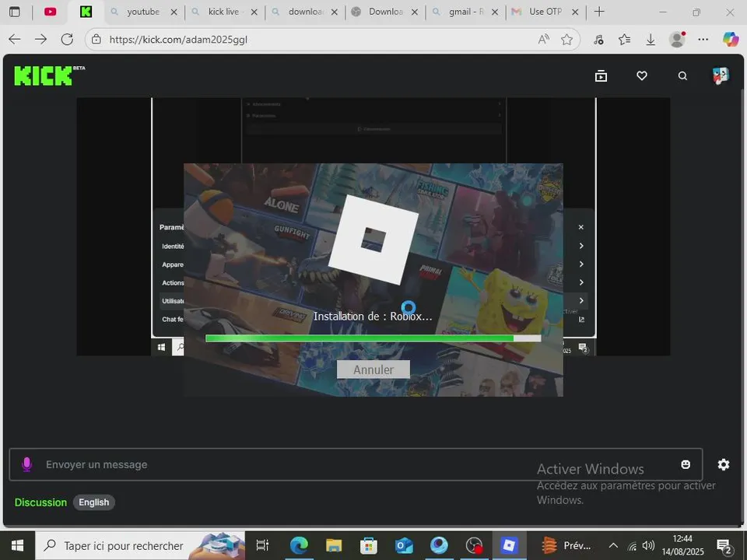Open the network Wi-Fi tray icon

point(632,546)
